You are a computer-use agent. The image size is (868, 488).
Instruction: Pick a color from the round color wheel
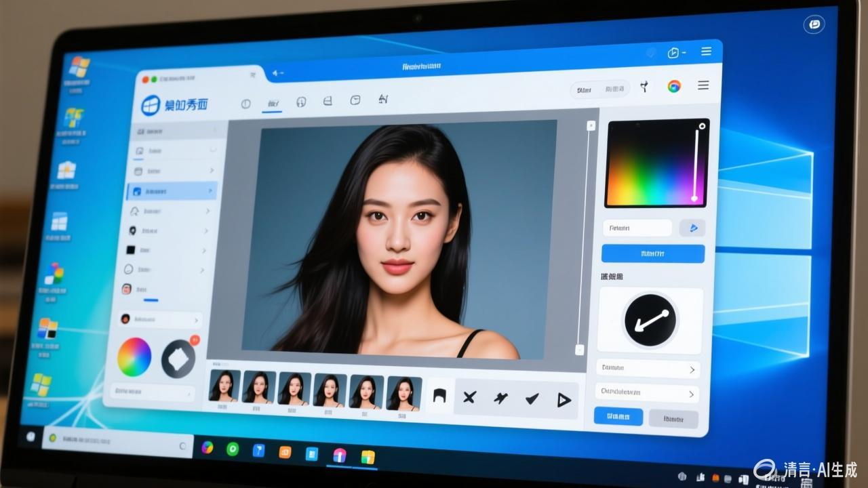135,357
